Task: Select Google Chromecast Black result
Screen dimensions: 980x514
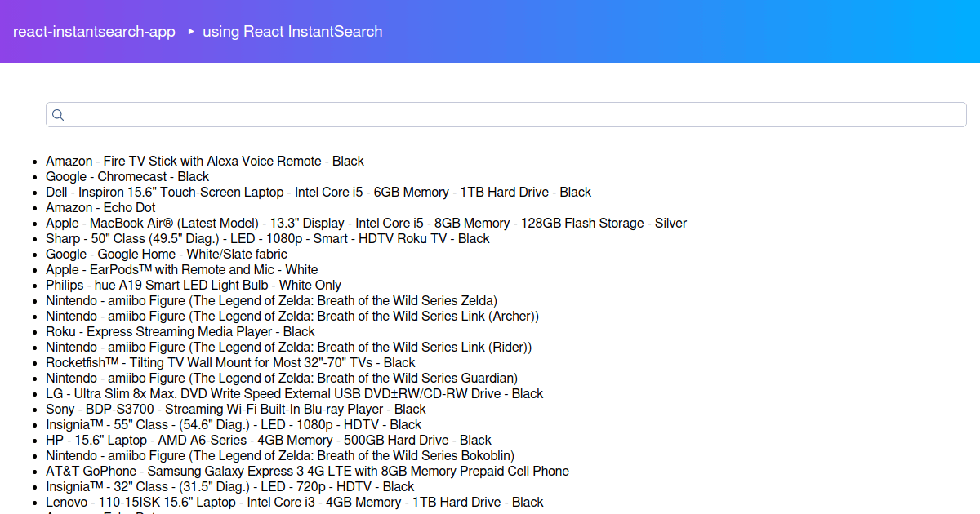Action: [x=127, y=177]
